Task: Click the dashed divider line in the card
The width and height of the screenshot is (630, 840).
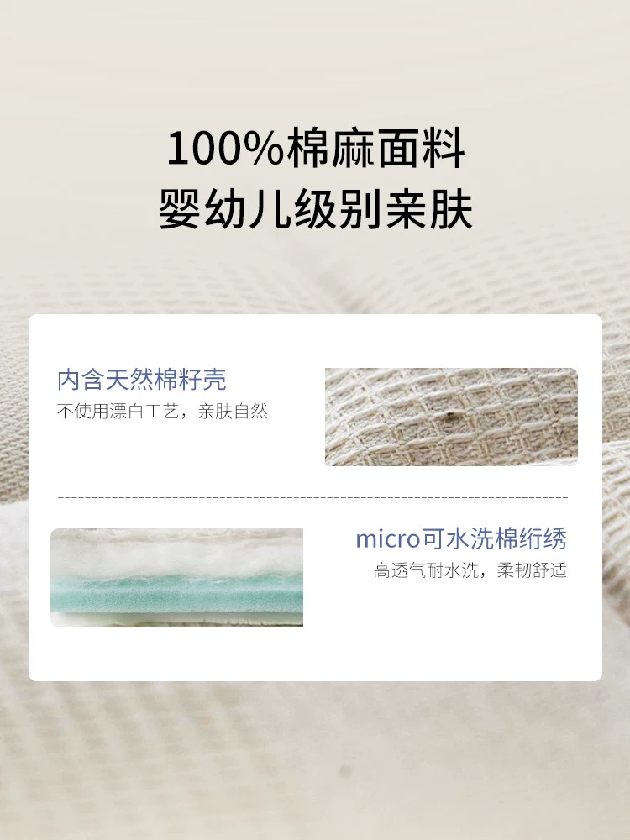Action: (312, 497)
